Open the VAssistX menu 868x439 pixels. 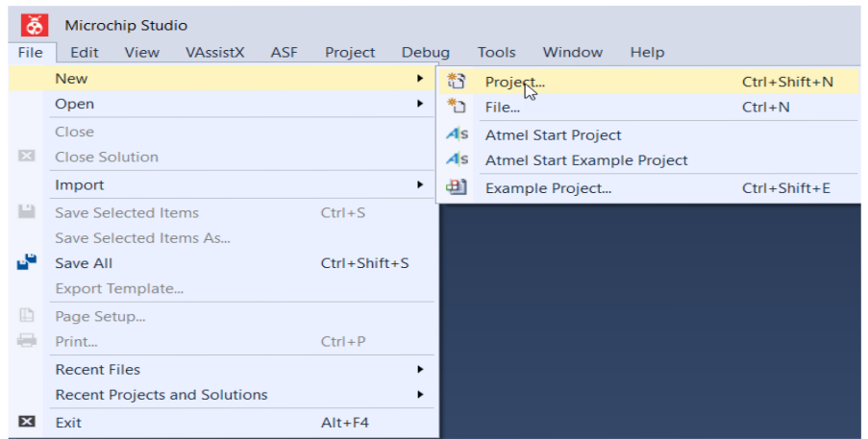pyautogui.click(x=214, y=53)
